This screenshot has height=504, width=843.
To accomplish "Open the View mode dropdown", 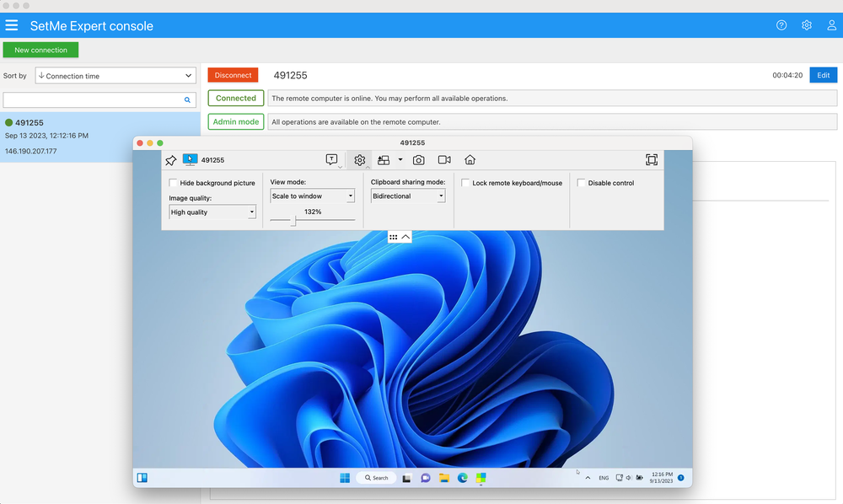I will point(312,195).
